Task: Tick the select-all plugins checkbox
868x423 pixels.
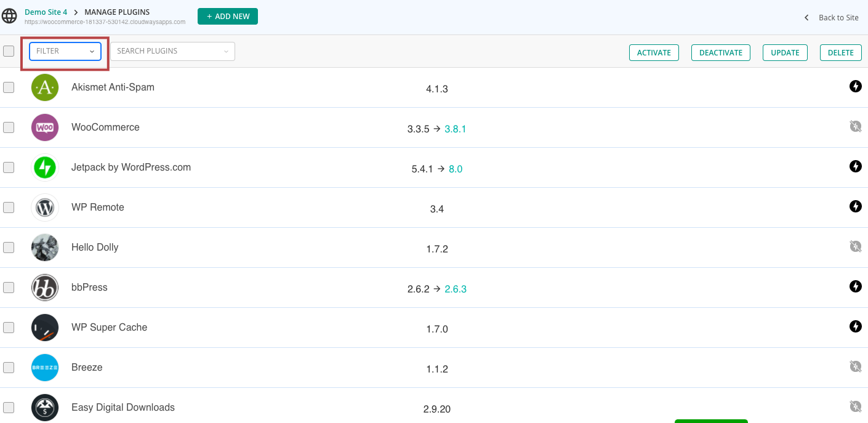Action: 9,51
